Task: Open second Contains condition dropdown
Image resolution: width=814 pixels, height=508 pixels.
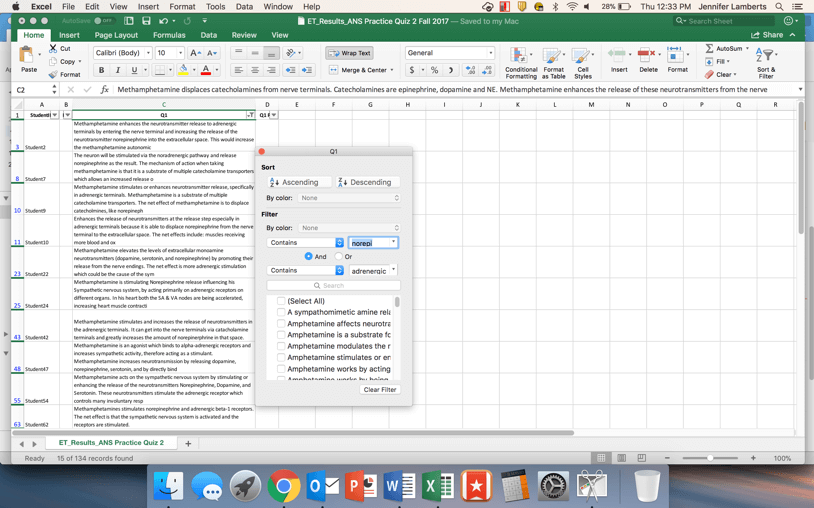Action: coord(305,270)
